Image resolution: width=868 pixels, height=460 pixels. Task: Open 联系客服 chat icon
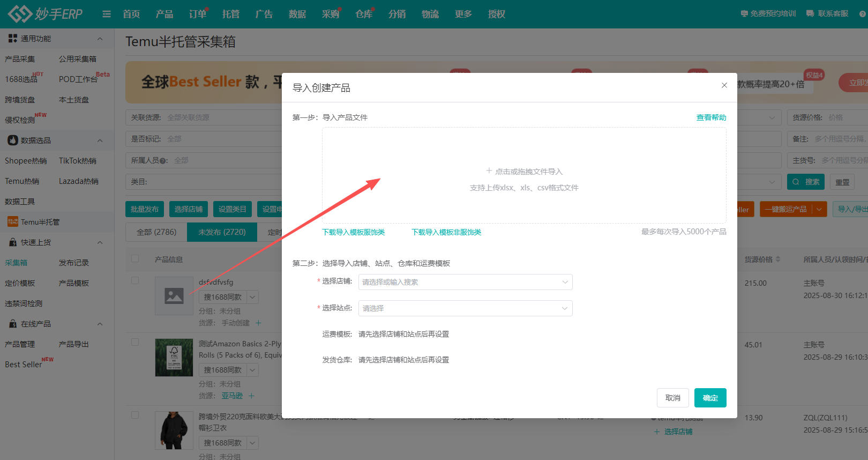coord(810,14)
